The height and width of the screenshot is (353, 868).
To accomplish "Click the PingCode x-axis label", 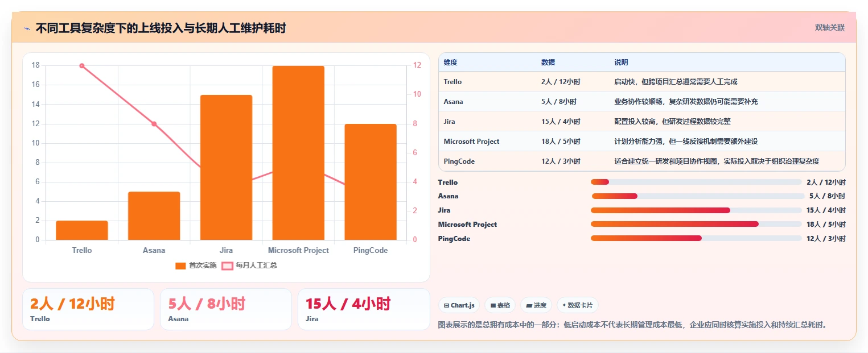I will click(x=371, y=250).
